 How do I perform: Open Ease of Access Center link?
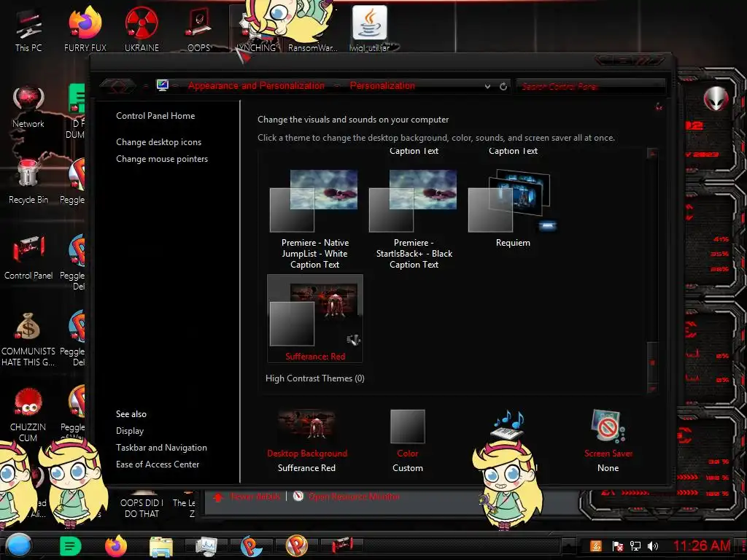click(x=158, y=464)
